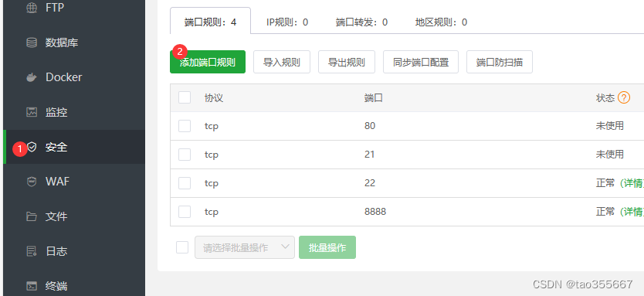Click the tcp protocol cell for port 8888

coord(211,212)
